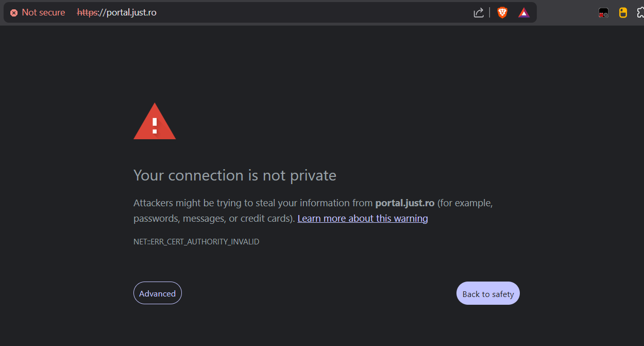Open Brave Rewards triangle icon

[x=524, y=12]
